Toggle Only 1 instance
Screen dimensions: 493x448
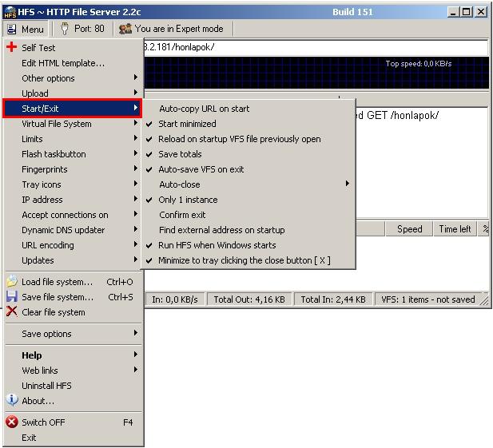click(x=248, y=200)
